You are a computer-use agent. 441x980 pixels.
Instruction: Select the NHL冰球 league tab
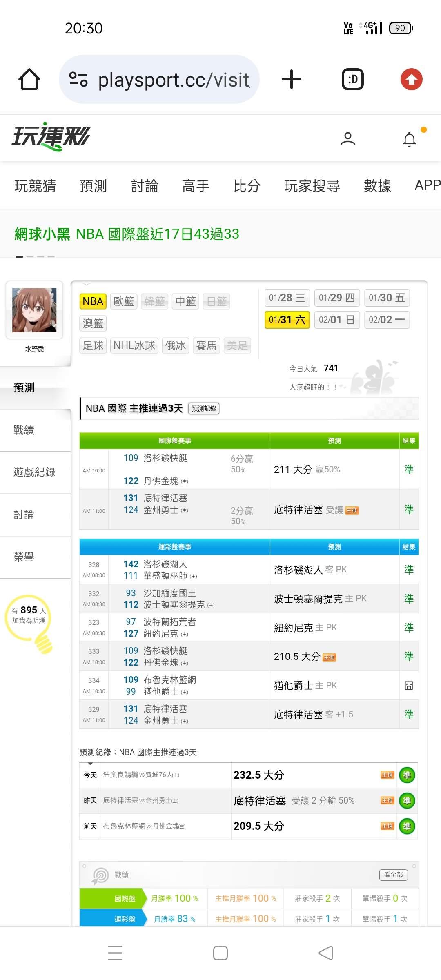(134, 345)
